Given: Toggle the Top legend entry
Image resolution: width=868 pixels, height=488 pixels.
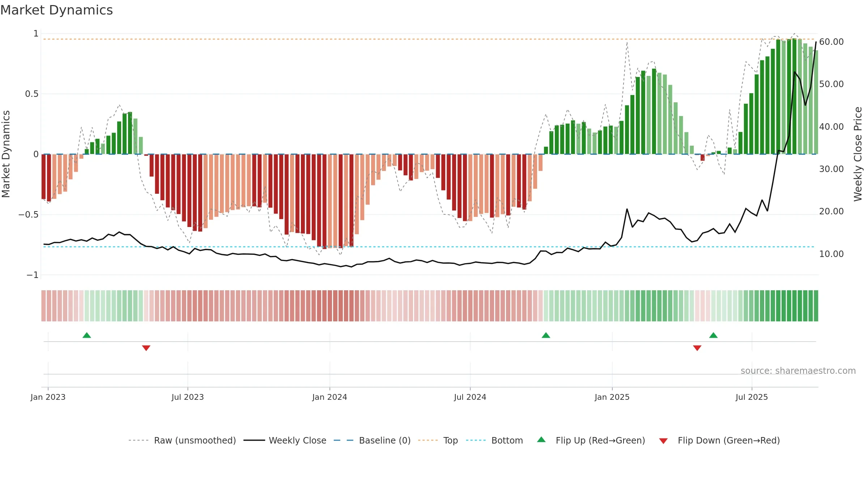Looking at the screenshot, I should point(438,440).
